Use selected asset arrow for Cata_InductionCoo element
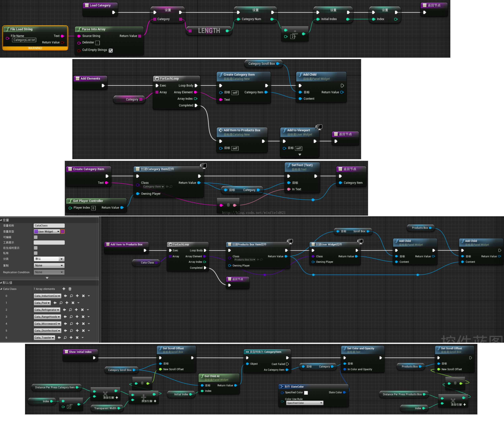This screenshot has height=421, width=504. click(x=66, y=296)
